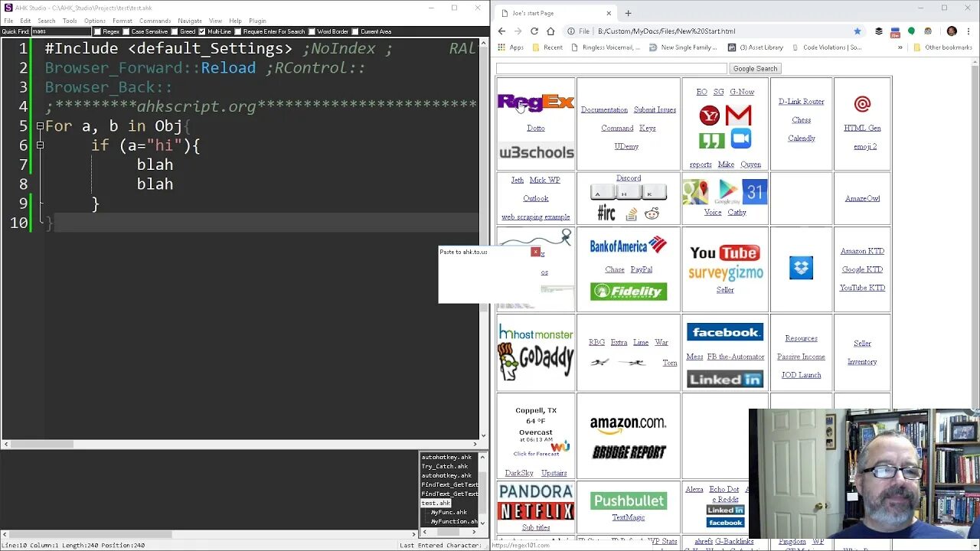Go back in Chrome browser
The image size is (980, 551).
501,31
